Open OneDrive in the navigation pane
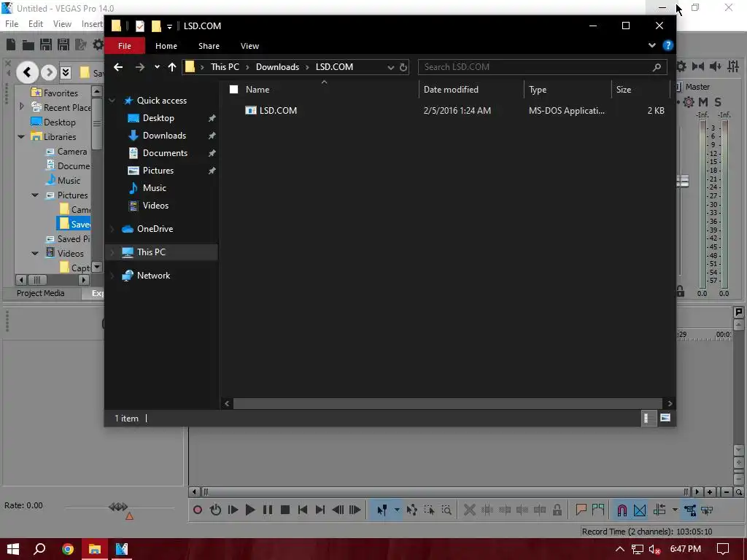Image resolution: width=747 pixels, height=560 pixels. click(x=155, y=228)
